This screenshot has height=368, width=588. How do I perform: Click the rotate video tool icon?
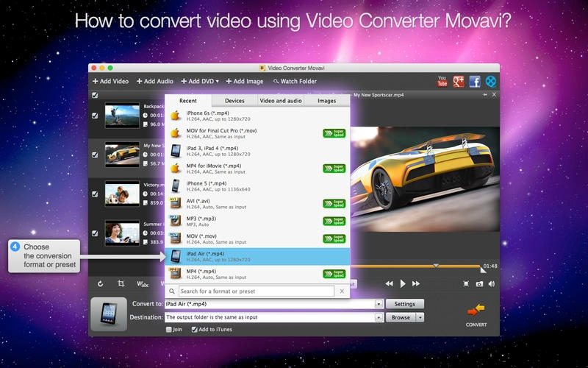coord(101,284)
